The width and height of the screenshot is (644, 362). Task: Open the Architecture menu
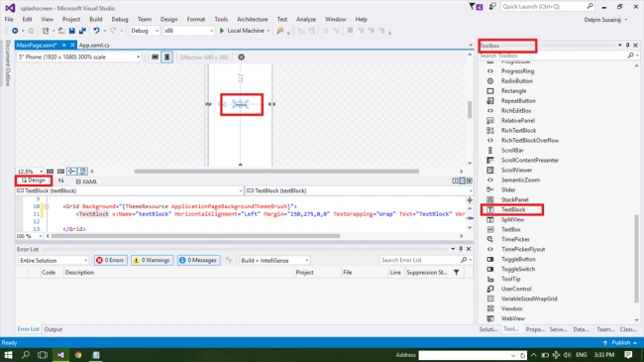pos(253,19)
